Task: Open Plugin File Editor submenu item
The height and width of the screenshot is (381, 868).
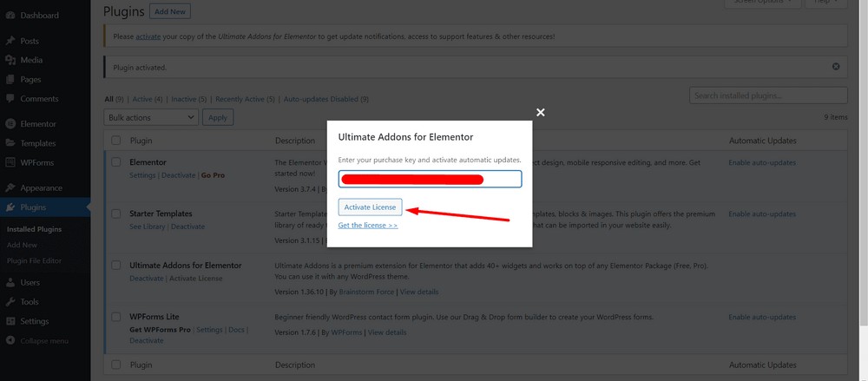Action: tap(35, 261)
